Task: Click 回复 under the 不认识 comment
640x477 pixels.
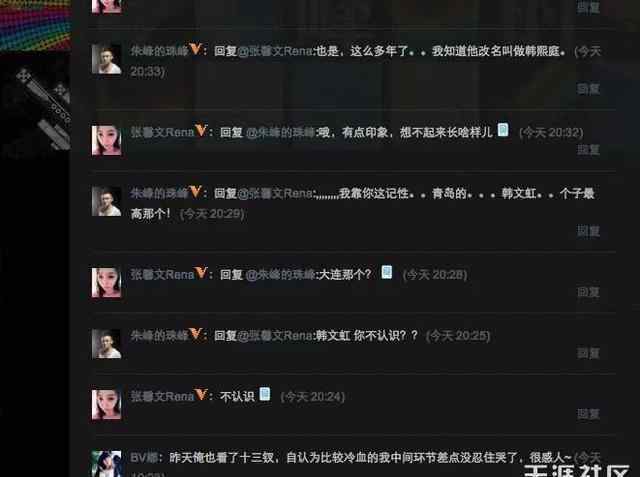Action: 588,414
